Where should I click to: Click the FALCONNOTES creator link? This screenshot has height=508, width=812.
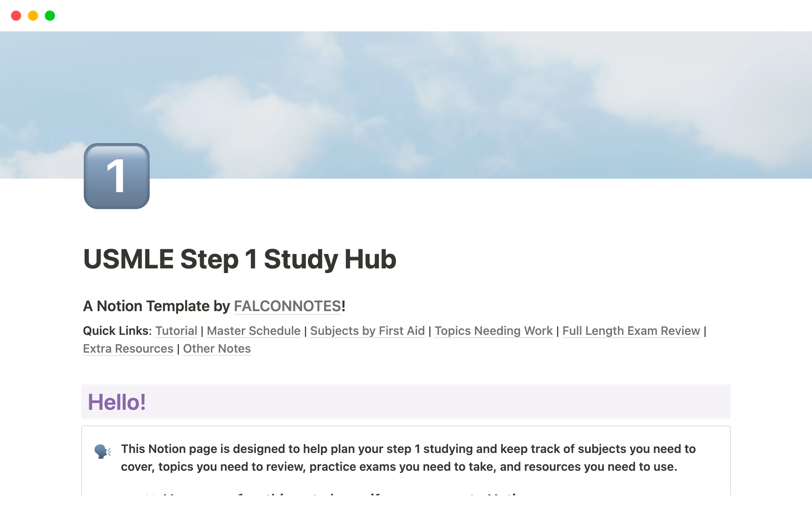tap(287, 306)
